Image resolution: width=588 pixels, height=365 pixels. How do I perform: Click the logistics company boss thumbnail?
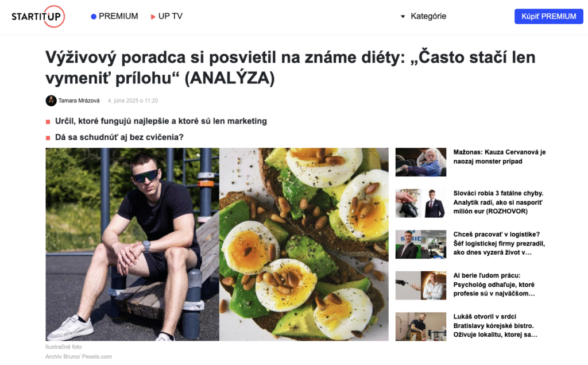(421, 244)
